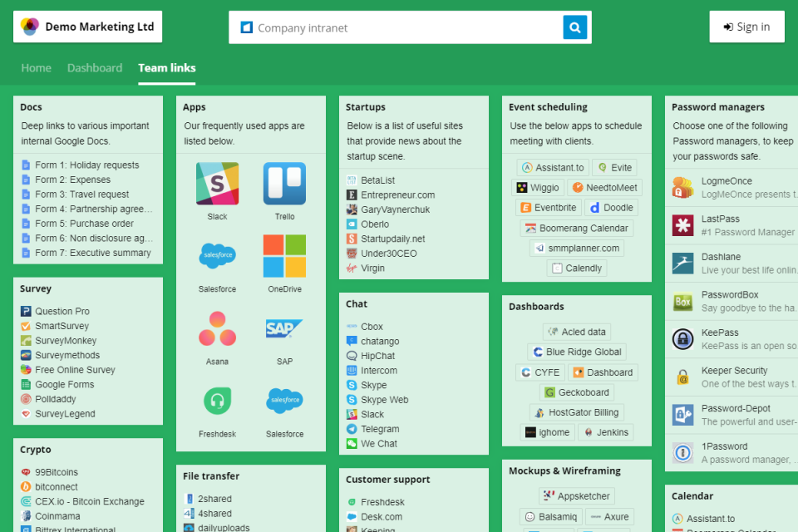Open the Acled data dashboard button
Image resolution: width=798 pixels, height=532 pixels.
pyautogui.click(x=577, y=332)
